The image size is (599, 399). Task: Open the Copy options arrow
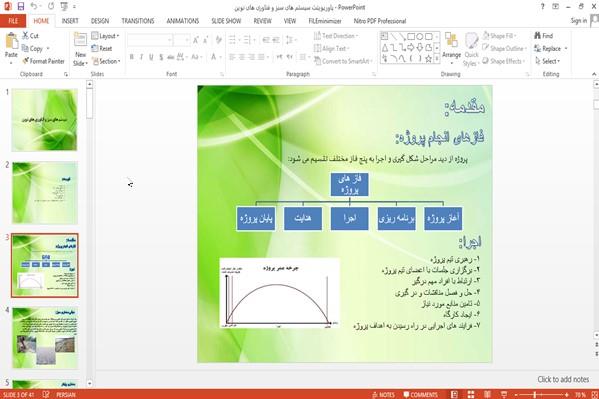(x=48, y=49)
